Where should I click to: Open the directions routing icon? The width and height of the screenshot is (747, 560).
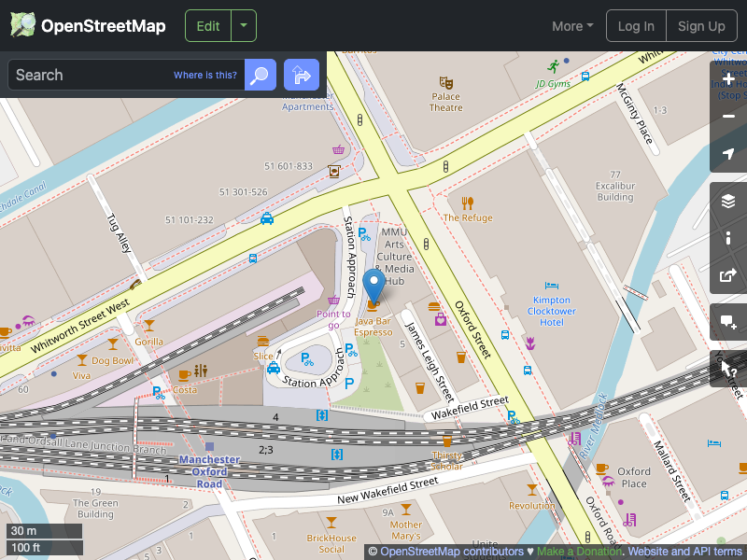[x=301, y=75]
